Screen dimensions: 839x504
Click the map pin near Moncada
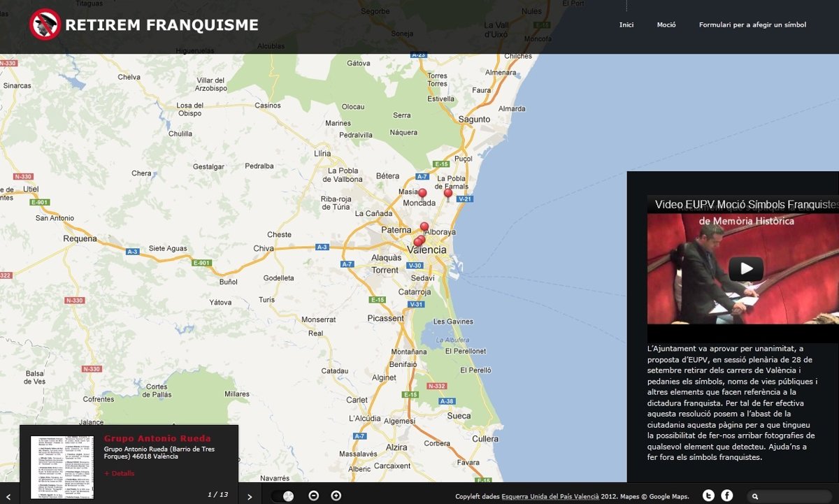coord(422,194)
